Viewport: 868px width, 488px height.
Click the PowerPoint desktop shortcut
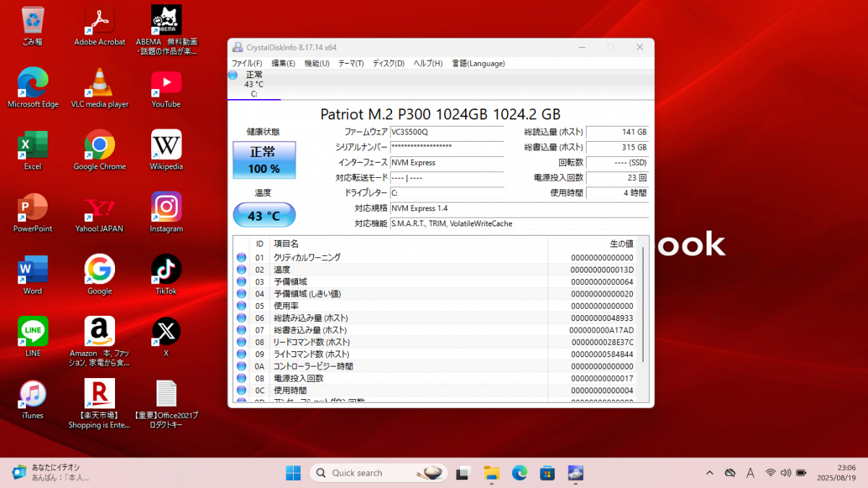(x=33, y=213)
